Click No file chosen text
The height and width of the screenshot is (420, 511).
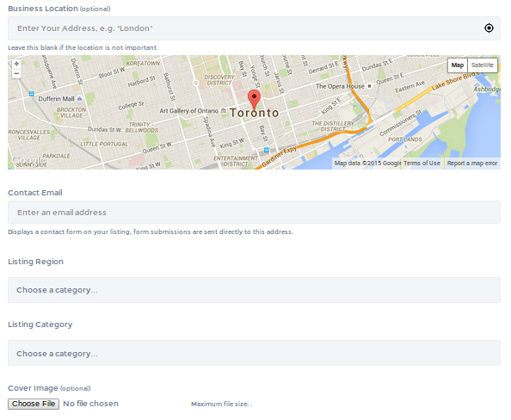coord(90,404)
